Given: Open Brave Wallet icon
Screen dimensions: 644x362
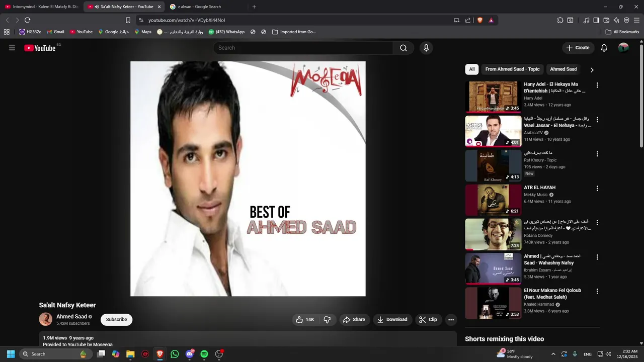Looking at the screenshot, I should (x=606, y=20).
